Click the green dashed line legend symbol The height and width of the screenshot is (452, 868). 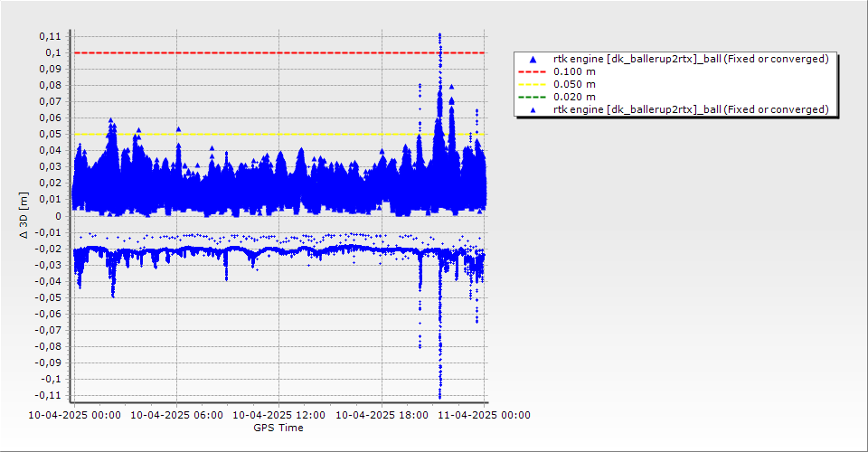coord(532,97)
